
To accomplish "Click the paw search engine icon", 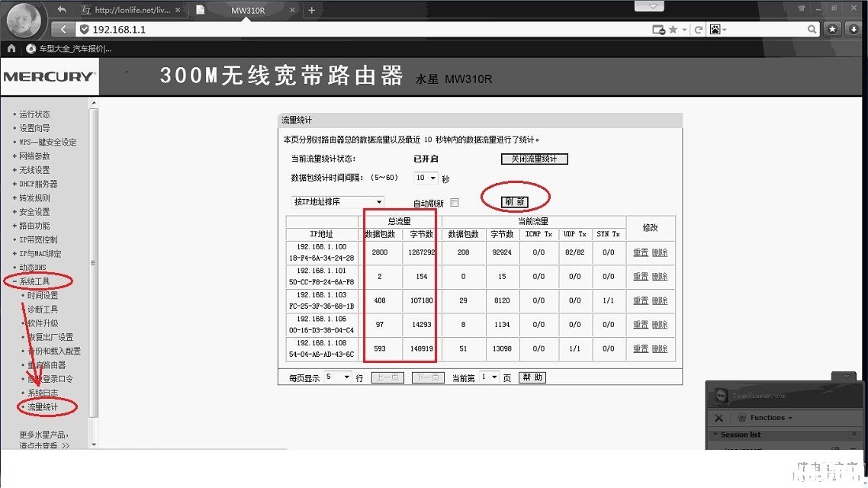I will [715, 30].
